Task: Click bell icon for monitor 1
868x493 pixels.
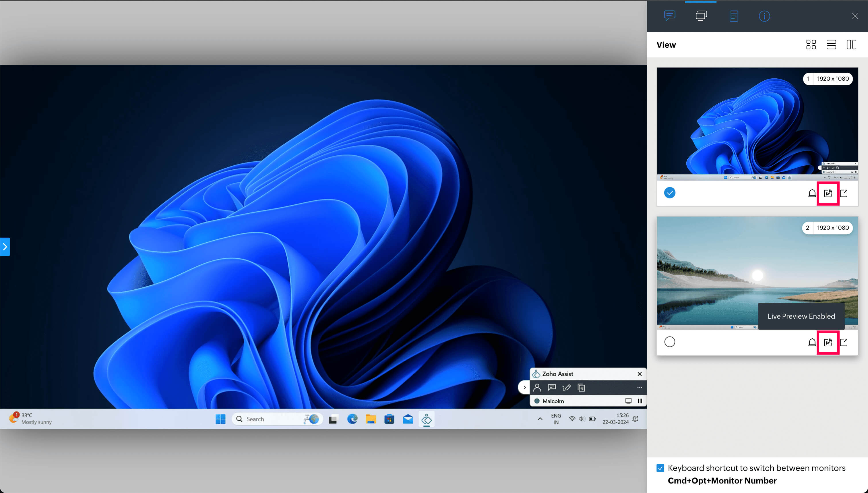Action: tap(812, 193)
